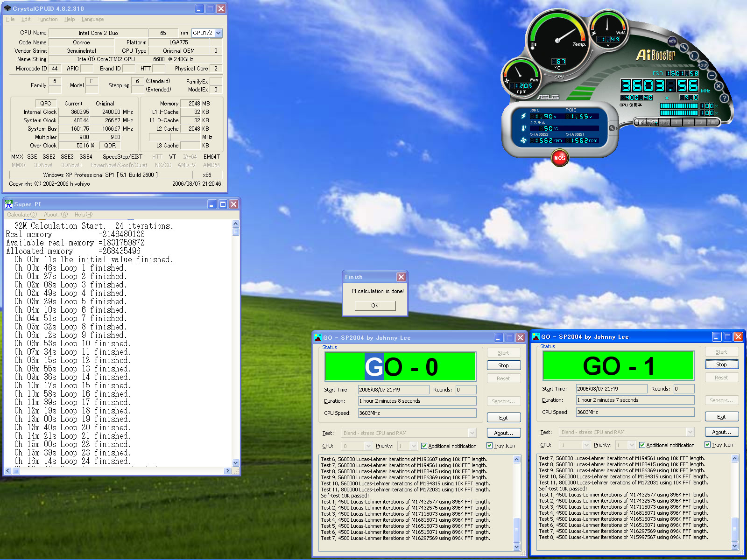The image size is (747, 560).
Task: Click the AiBooster tuning toolbar icon with arrow
Action: (652, 122)
